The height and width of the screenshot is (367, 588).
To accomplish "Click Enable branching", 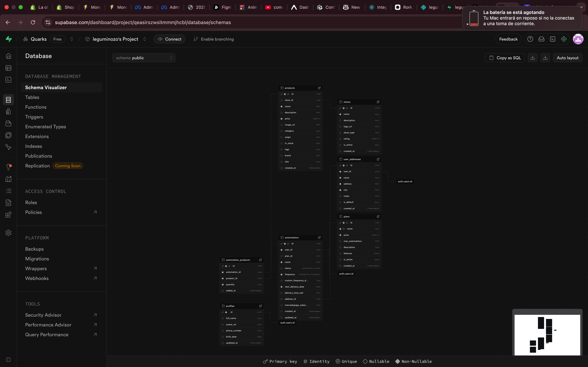I will coord(213,39).
